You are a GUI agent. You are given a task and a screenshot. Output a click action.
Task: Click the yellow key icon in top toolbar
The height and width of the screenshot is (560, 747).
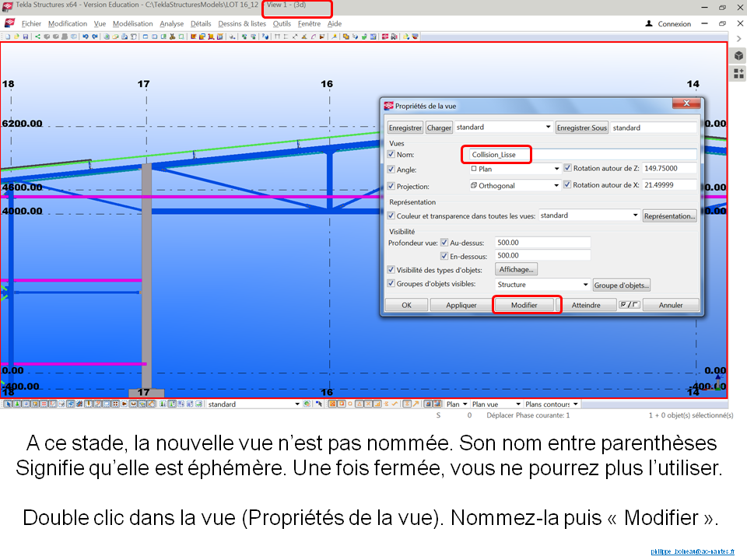click(x=334, y=37)
